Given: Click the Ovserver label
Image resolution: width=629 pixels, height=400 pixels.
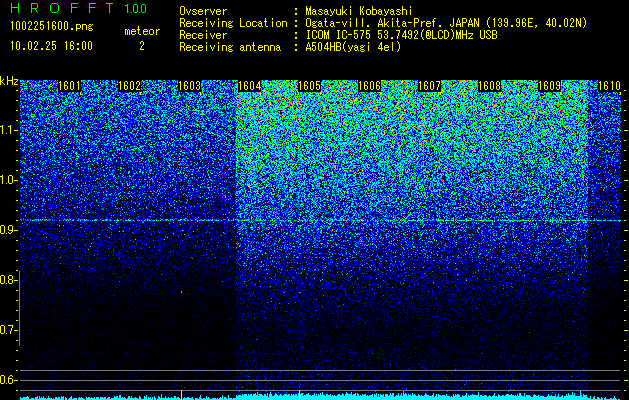Looking at the screenshot, I should tap(203, 11).
